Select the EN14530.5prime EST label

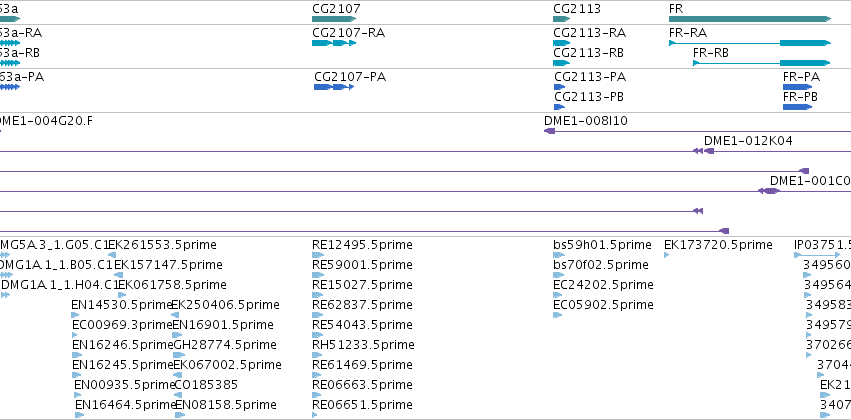122,304
